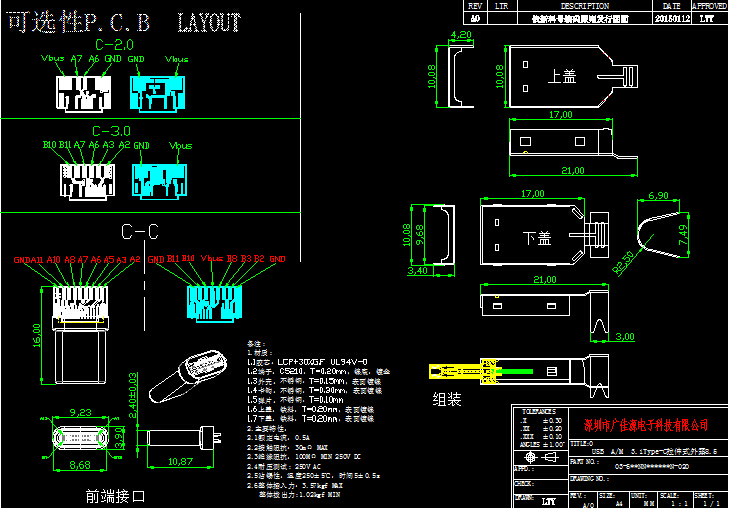
Task: Select the '6,90' dimension text
Action: pos(658,196)
